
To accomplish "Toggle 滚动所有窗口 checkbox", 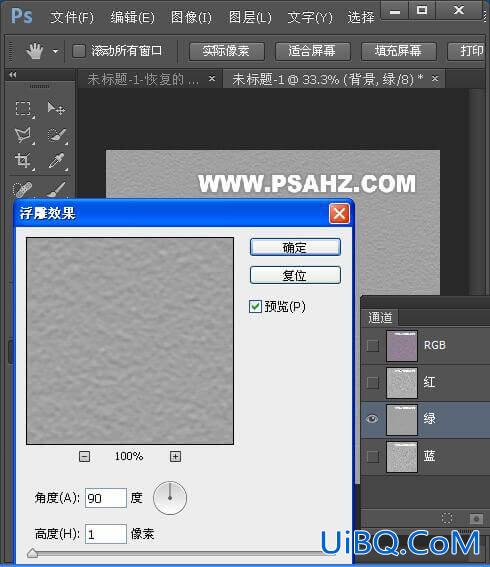I will (x=79, y=51).
